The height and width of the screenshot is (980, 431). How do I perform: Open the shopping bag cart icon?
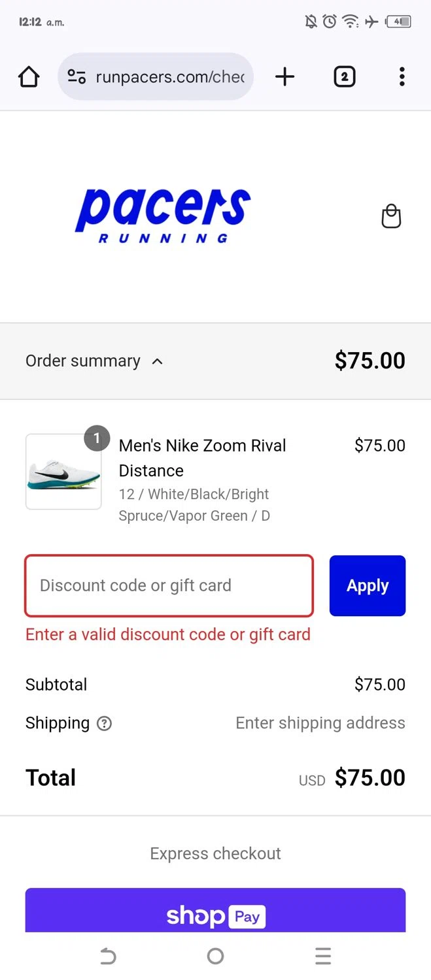(391, 216)
